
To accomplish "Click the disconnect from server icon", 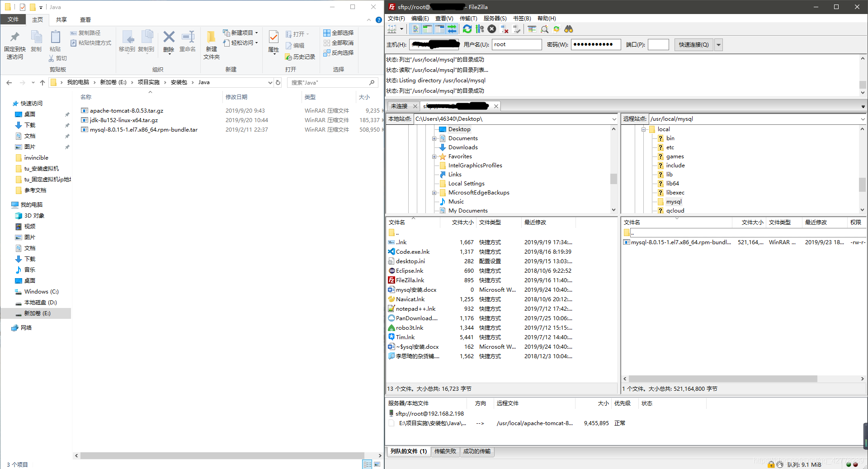I will click(505, 29).
